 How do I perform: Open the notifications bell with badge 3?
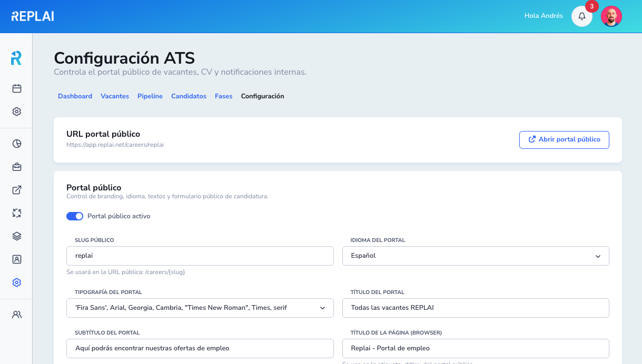581,16
